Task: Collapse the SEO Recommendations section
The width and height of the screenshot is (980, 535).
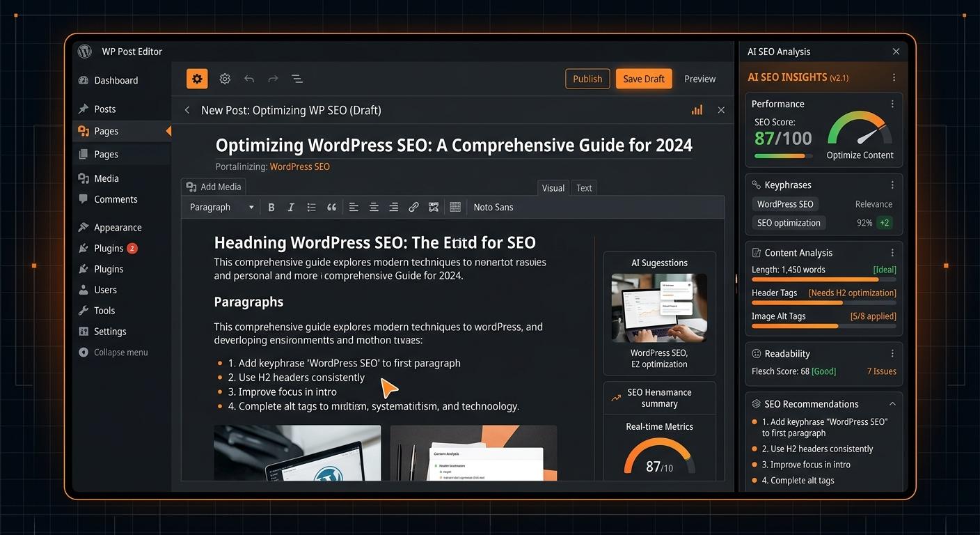Action: pyautogui.click(x=892, y=404)
